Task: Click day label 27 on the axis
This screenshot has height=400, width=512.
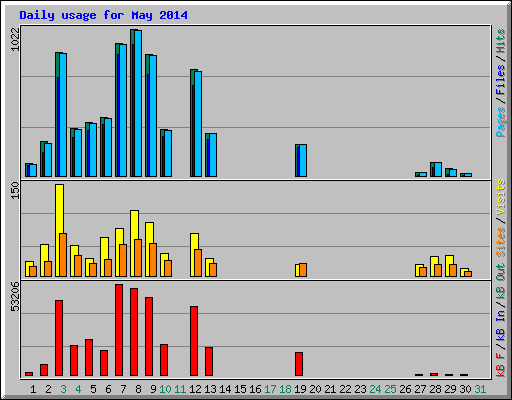Action: pos(420,389)
